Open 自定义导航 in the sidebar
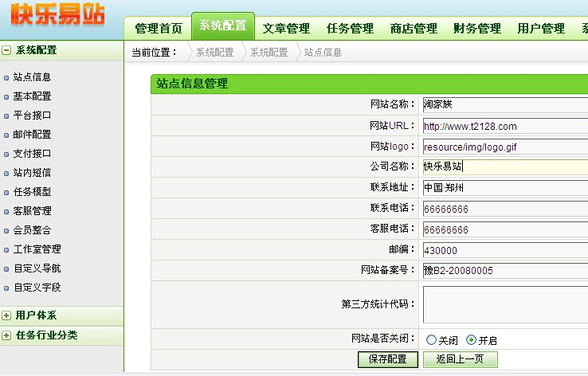Screen dimensions: 588x376 (37, 268)
